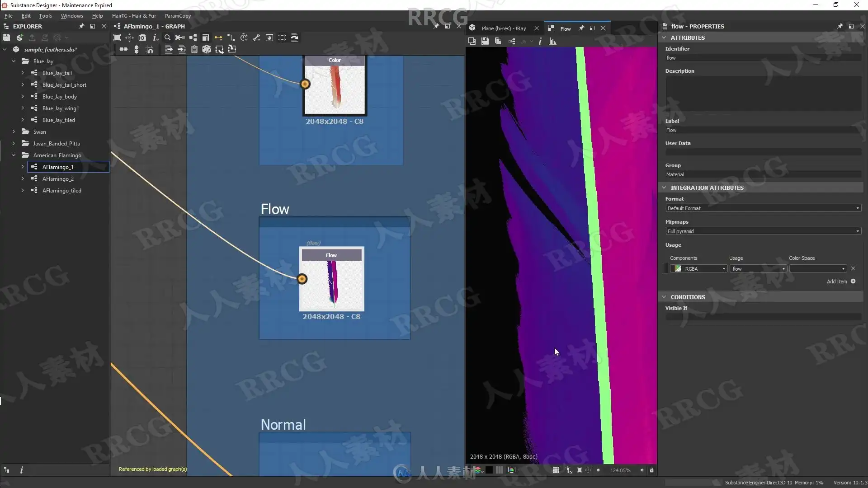Image resolution: width=868 pixels, height=488 pixels.
Task: Open the RGBA components dropdown
Action: (698, 269)
